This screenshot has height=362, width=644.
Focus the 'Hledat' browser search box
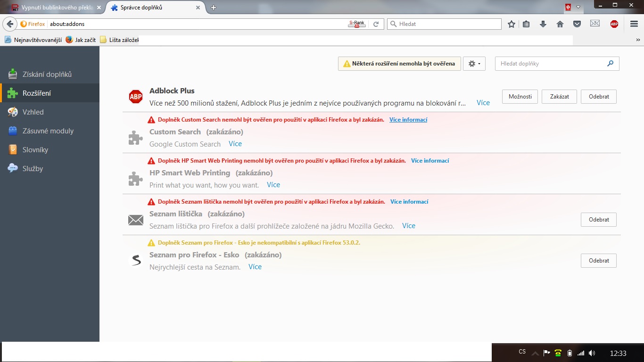click(x=445, y=24)
